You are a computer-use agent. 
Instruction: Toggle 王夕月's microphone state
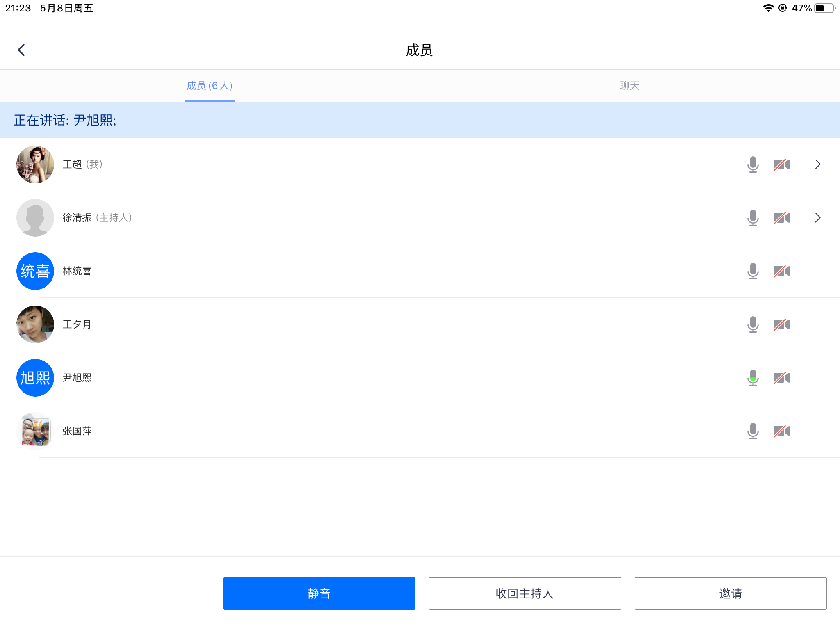(x=753, y=324)
